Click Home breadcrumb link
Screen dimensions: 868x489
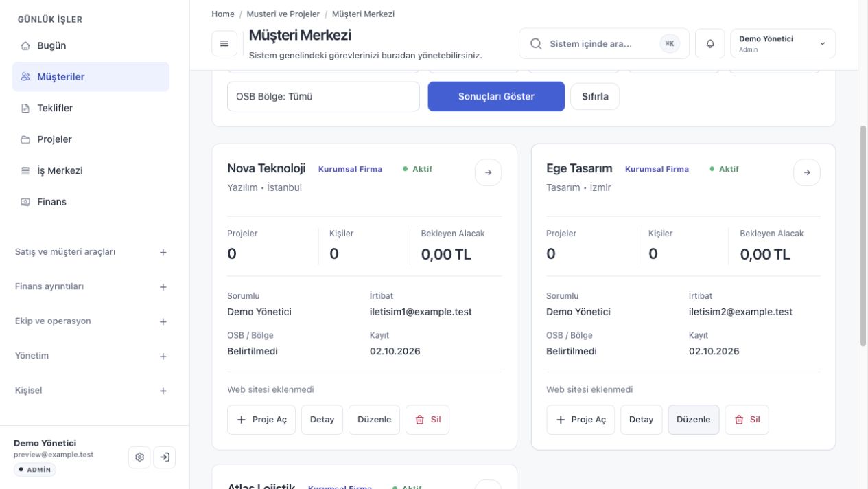223,14
